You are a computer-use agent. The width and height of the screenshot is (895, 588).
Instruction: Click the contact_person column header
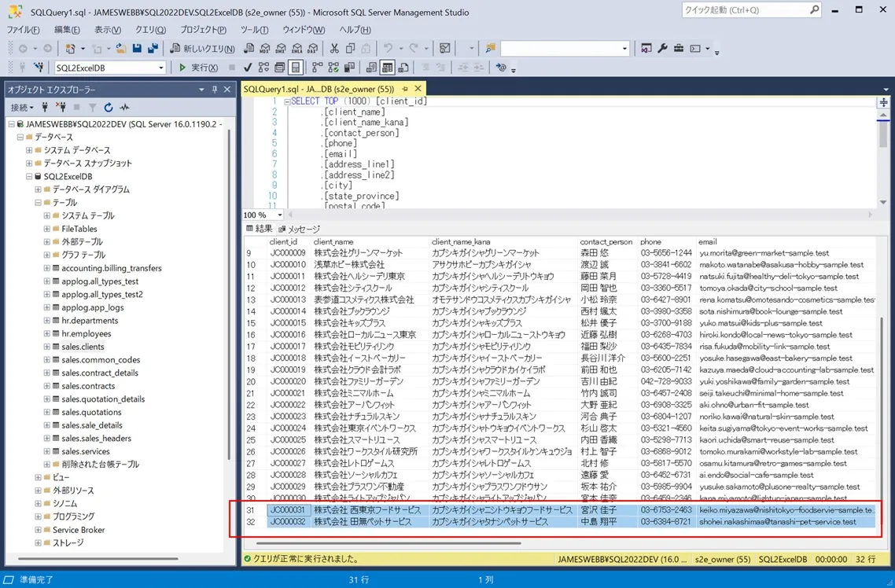(x=606, y=242)
